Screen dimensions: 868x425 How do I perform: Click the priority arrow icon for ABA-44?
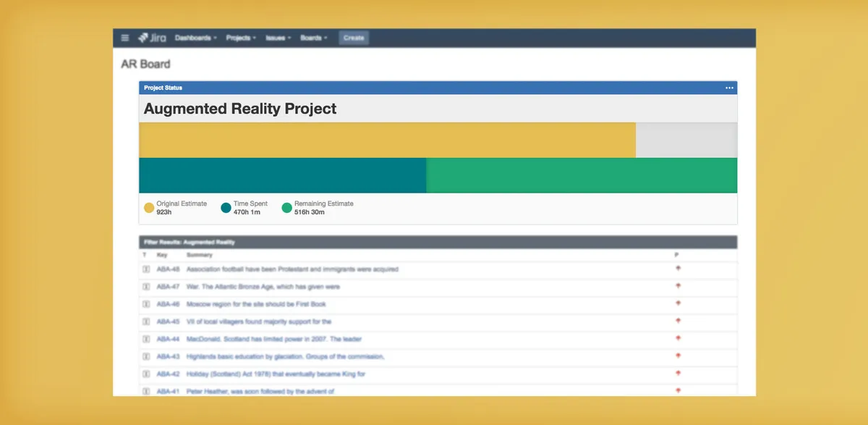[678, 338]
